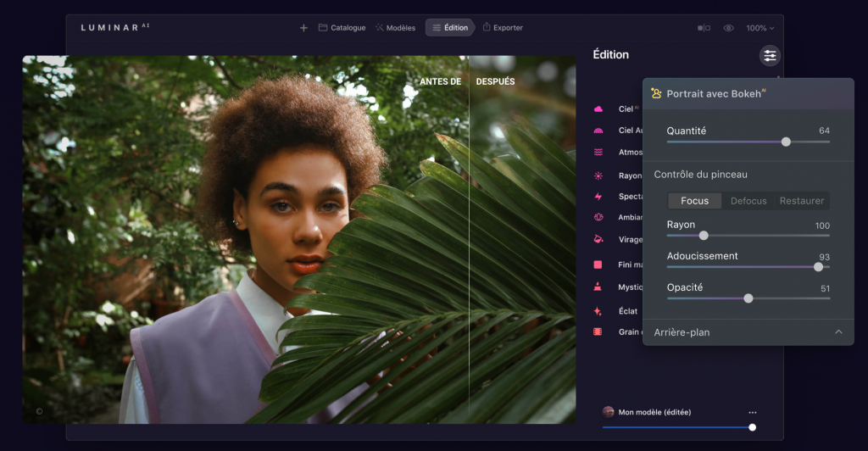Viewport: 868px width, 451px height.
Task: Select the Ciel AI cloud icon
Action: tap(598, 109)
